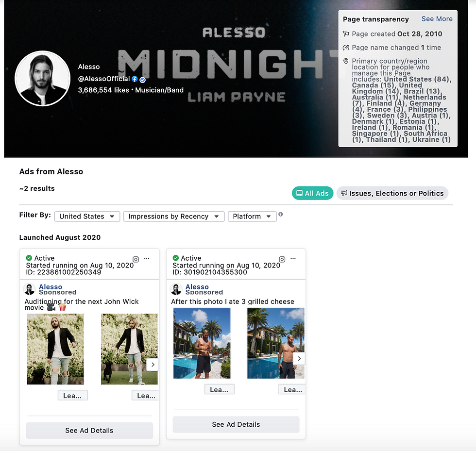476x451 pixels.
Task: Click See More in Page transparency
Action: pos(437,19)
